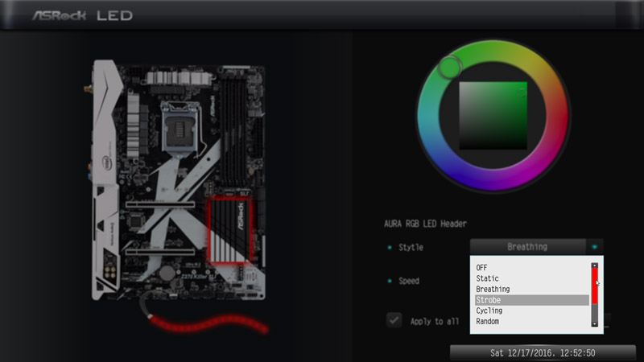Click the saturation square picker marker
This screenshot has width=644, height=362.
click(x=522, y=93)
